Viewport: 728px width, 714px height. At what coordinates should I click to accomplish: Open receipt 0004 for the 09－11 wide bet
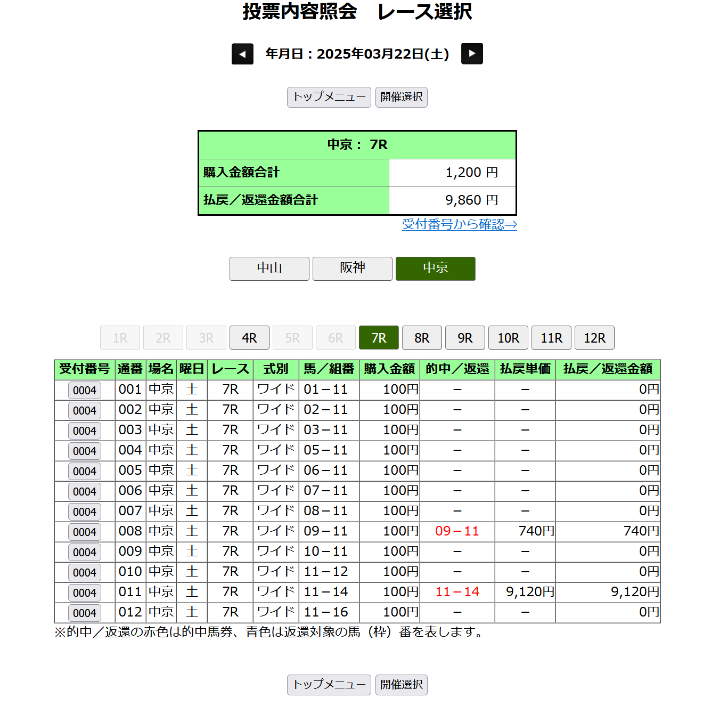85,532
